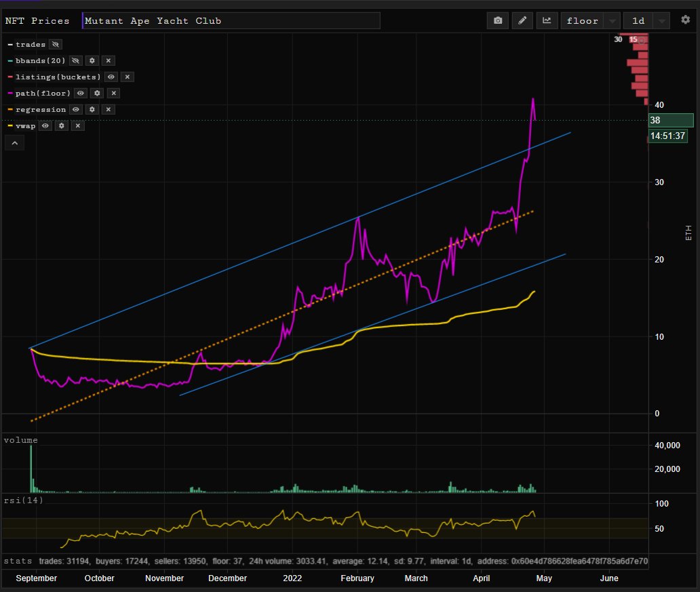700x592 pixels.
Task: Click the countdown timer 14:51:37
Action: [668, 136]
